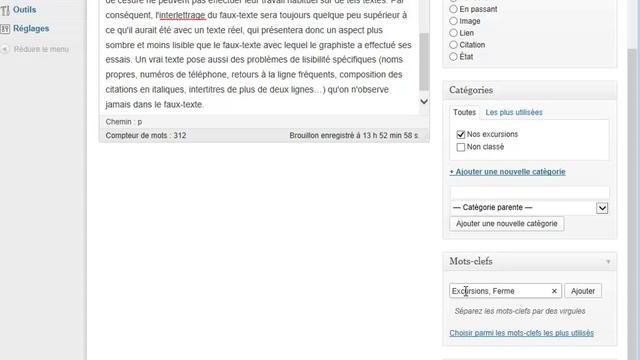Screen dimensions: 640x360
Task: Click the Réglages settings icon in sidebar
Action: (x=5, y=29)
